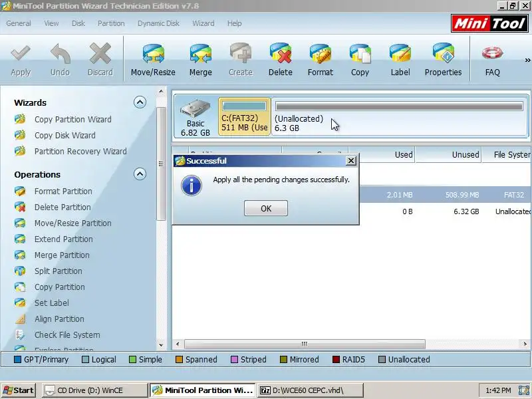Click horizontal scrollbar left arrow

click(x=178, y=344)
